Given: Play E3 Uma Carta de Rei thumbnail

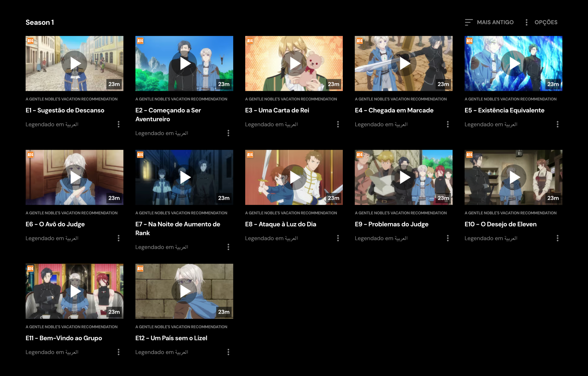Looking at the screenshot, I should pyautogui.click(x=294, y=64).
